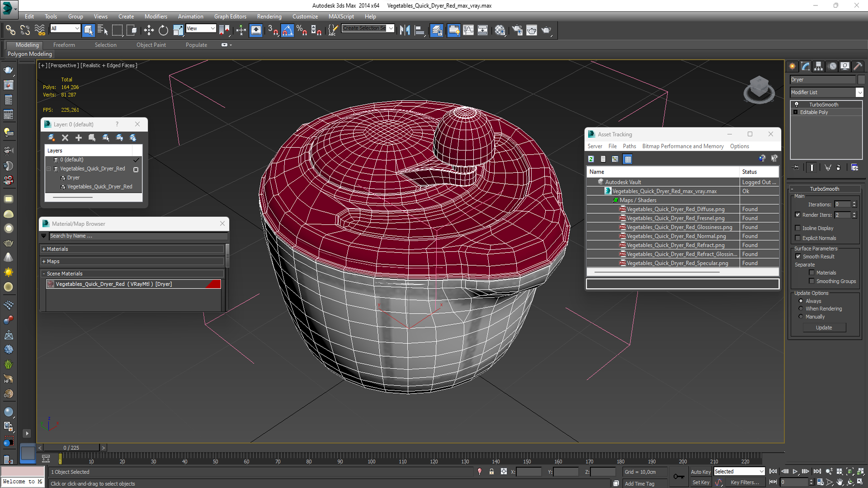
Task: Open the Hierarchy command panel tab
Action: (819, 66)
